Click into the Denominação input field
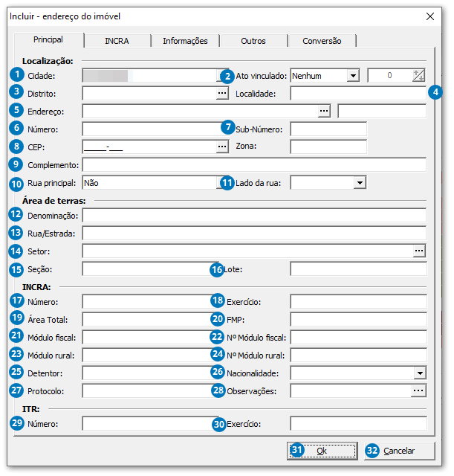The width and height of the screenshot is (454, 476). pos(253,216)
